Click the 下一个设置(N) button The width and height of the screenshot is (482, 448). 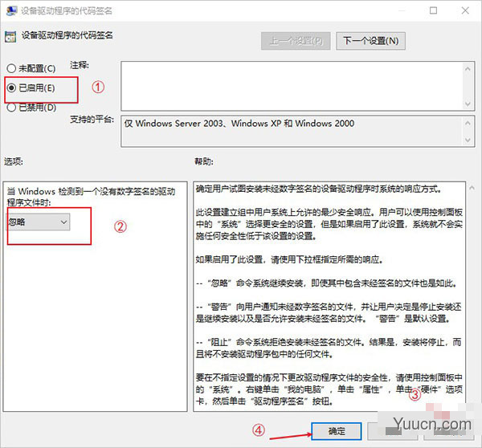(x=370, y=41)
